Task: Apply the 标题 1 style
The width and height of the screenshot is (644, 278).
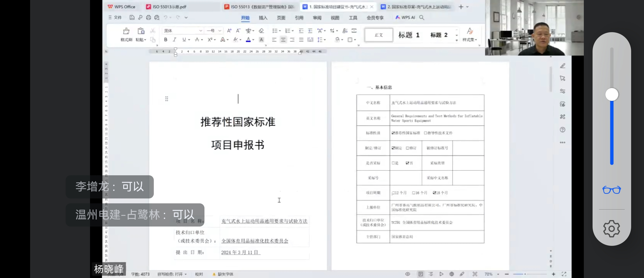Action: (409, 35)
